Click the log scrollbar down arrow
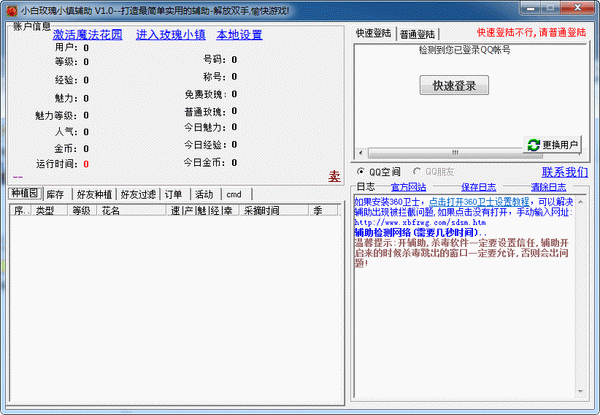This screenshot has height=415, width=600. click(x=580, y=391)
